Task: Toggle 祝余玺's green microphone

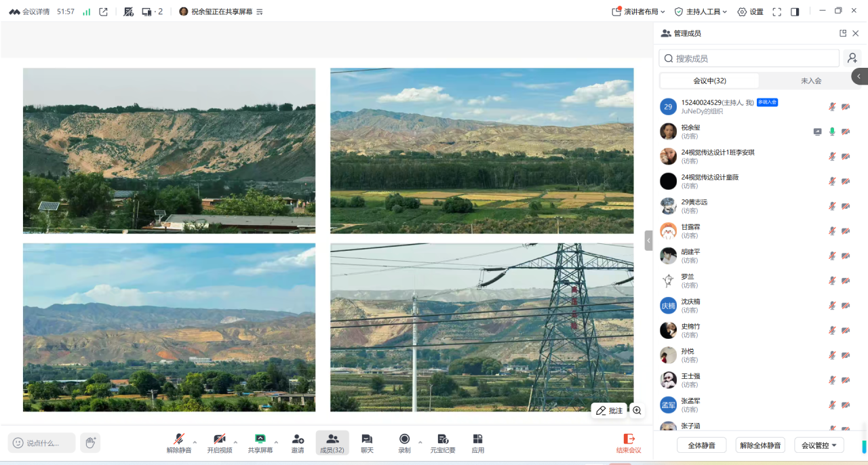Action: pyautogui.click(x=832, y=132)
